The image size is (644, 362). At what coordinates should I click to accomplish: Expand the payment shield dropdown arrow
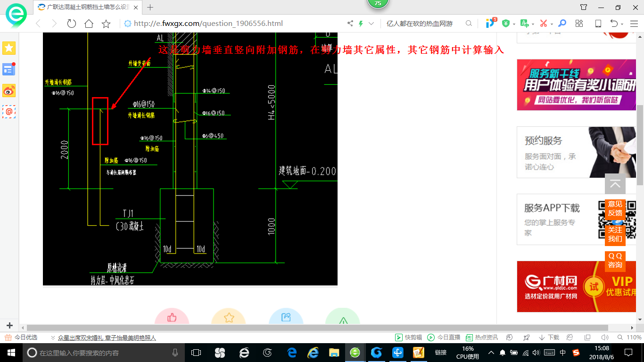click(513, 24)
